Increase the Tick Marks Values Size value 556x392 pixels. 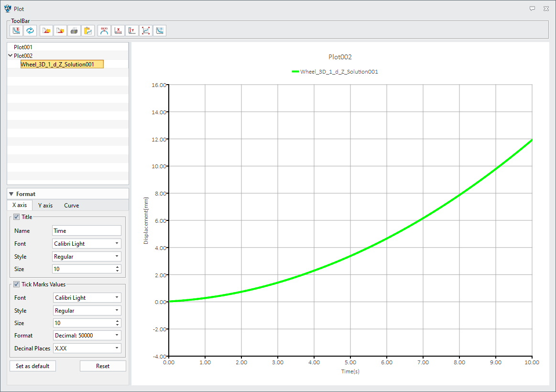click(x=118, y=321)
